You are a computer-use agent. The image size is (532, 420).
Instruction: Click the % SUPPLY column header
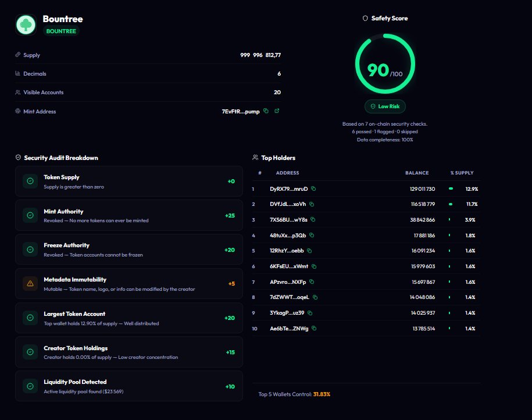[462, 173]
